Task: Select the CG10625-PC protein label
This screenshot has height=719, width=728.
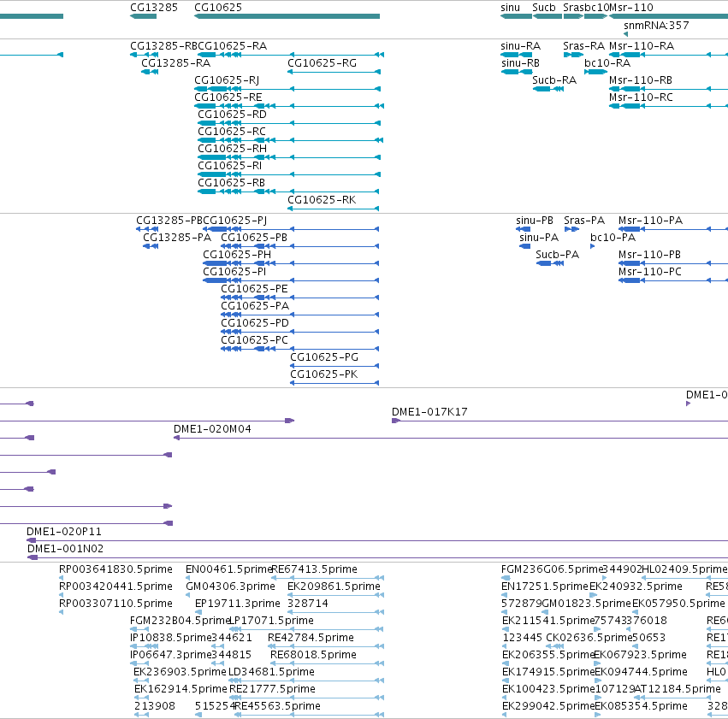Action: click(254, 340)
